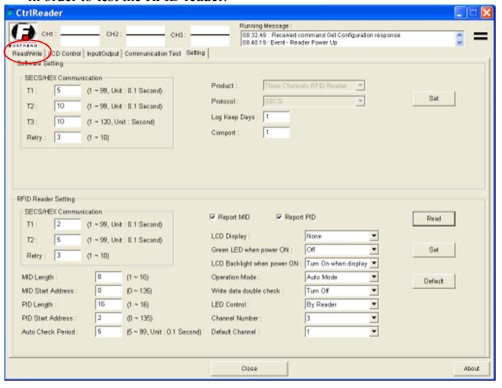Click the connection status bars icon
Image resolution: width=502 pixels, height=388 pixels.
[x=480, y=36]
